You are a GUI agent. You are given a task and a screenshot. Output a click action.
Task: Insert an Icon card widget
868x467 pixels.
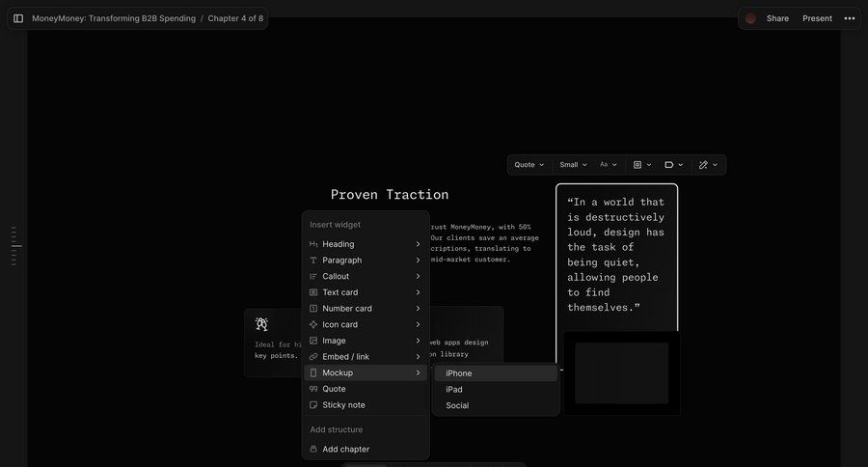366,324
